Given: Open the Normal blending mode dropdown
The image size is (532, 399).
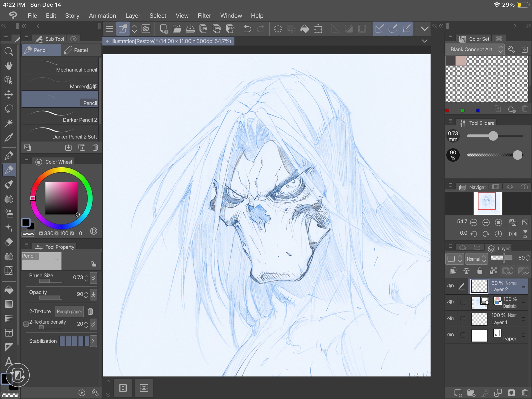Looking at the screenshot, I should point(476,259).
